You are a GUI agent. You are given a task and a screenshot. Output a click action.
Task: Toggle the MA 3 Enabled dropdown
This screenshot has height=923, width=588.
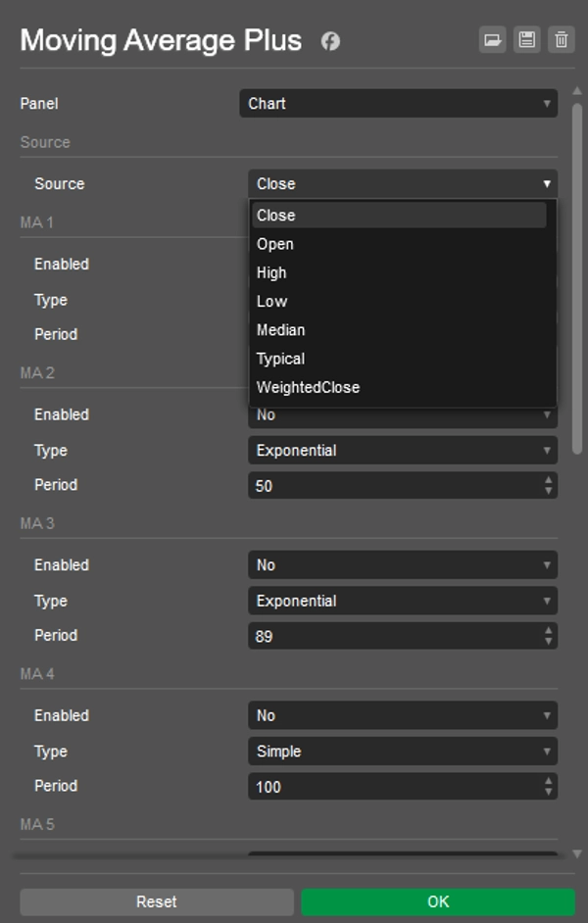[402, 565]
